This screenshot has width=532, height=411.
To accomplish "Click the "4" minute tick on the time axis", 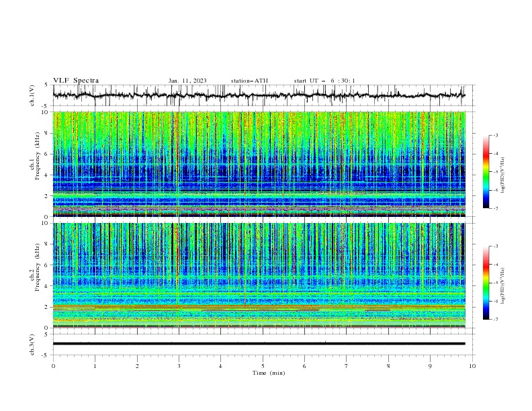I will tap(220, 366).
